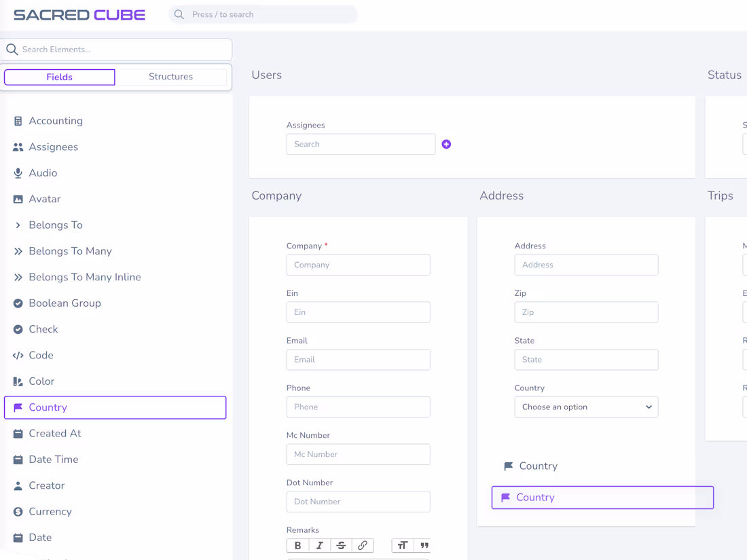Click the text size icon in Remarks
The image size is (747, 560).
tap(403, 545)
